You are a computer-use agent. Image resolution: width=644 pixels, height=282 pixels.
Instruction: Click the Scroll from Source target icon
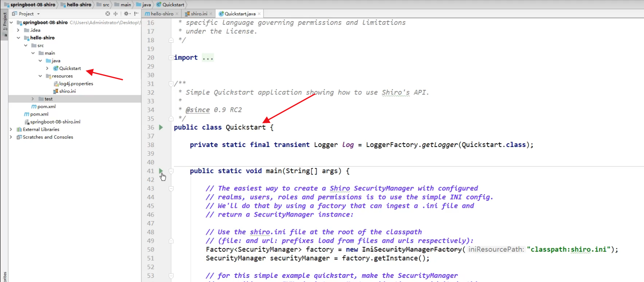[x=108, y=14]
